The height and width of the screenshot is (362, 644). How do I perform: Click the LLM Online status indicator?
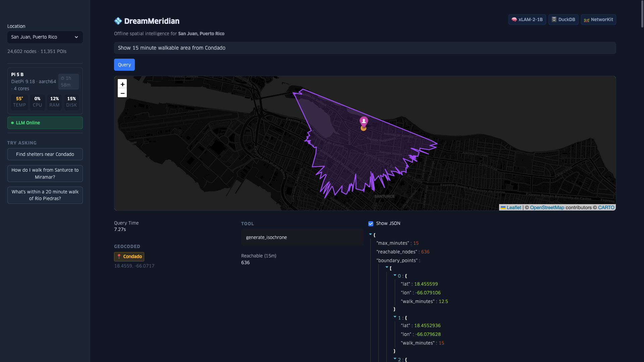pyautogui.click(x=45, y=123)
